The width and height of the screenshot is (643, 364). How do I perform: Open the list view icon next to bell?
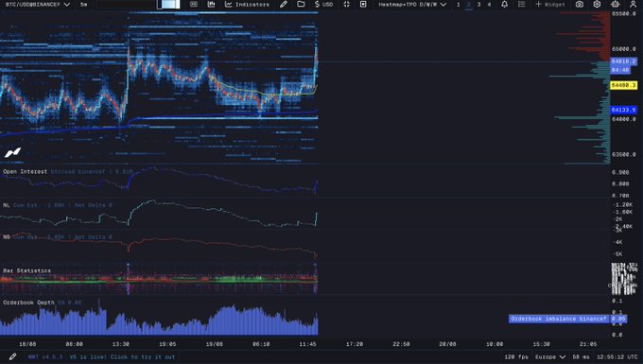521,4
